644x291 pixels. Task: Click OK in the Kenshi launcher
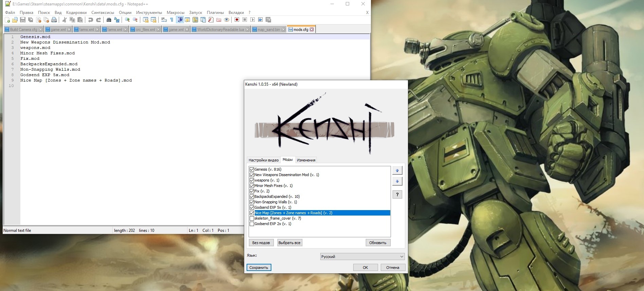365,268
